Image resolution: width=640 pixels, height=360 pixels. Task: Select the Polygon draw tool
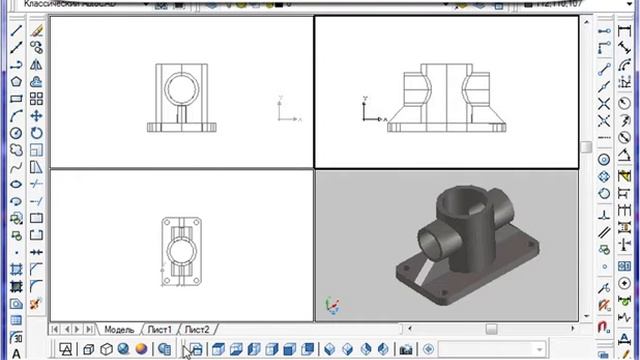click(16, 82)
